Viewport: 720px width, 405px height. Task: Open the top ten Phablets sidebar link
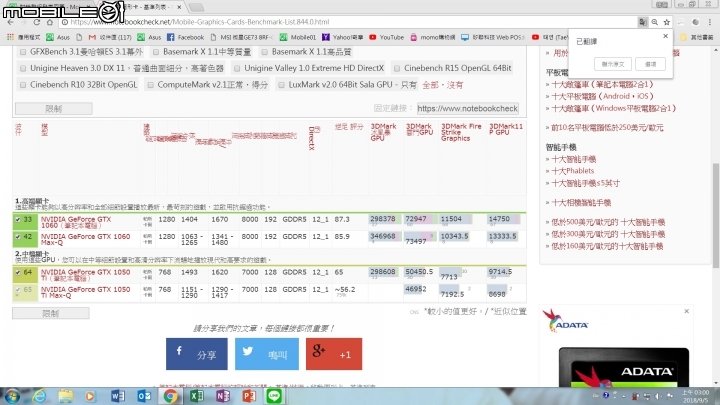pyautogui.click(x=573, y=171)
